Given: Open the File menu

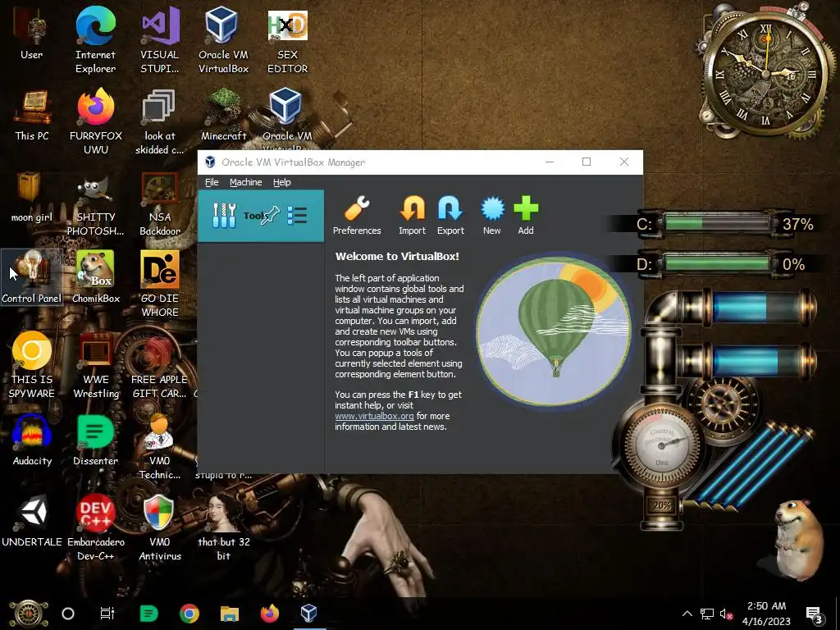Looking at the screenshot, I should click(x=212, y=182).
